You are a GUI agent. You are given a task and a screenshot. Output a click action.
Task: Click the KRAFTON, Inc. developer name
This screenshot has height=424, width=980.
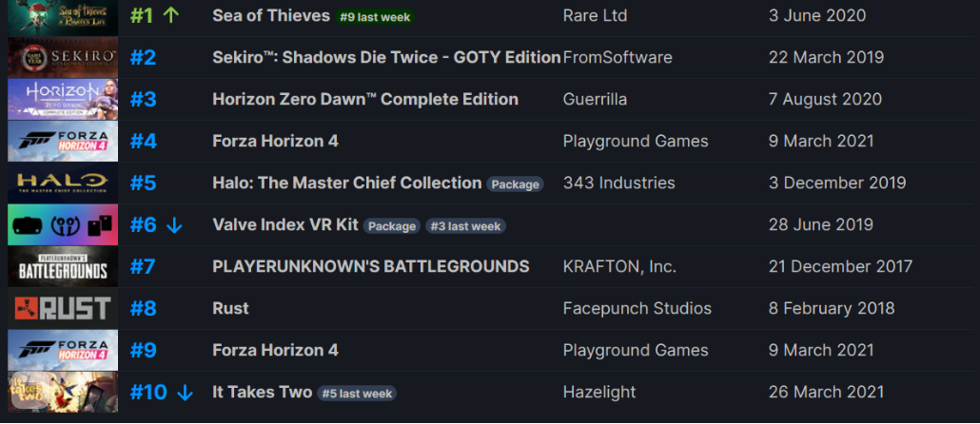coord(619,266)
